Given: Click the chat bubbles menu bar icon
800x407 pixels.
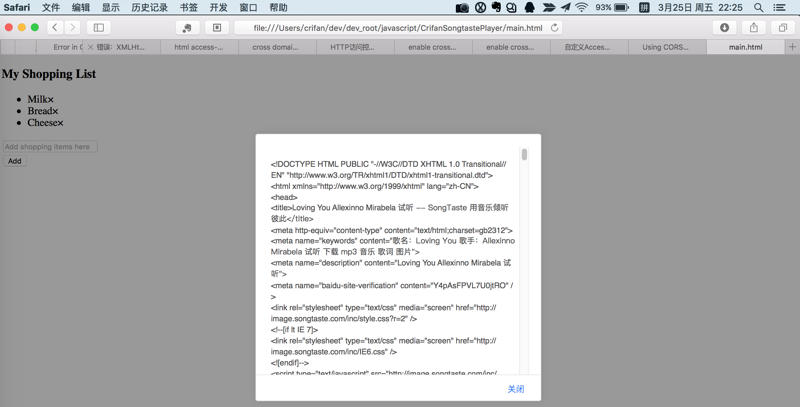Looking at the screenshot, I should pyautogui.click(x=512, y=7).
